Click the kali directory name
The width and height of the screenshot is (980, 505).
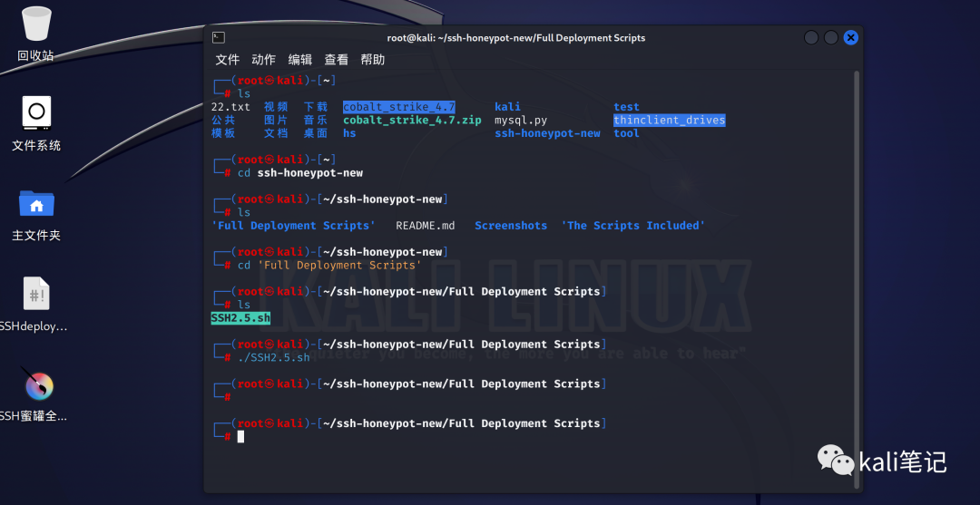507,107
